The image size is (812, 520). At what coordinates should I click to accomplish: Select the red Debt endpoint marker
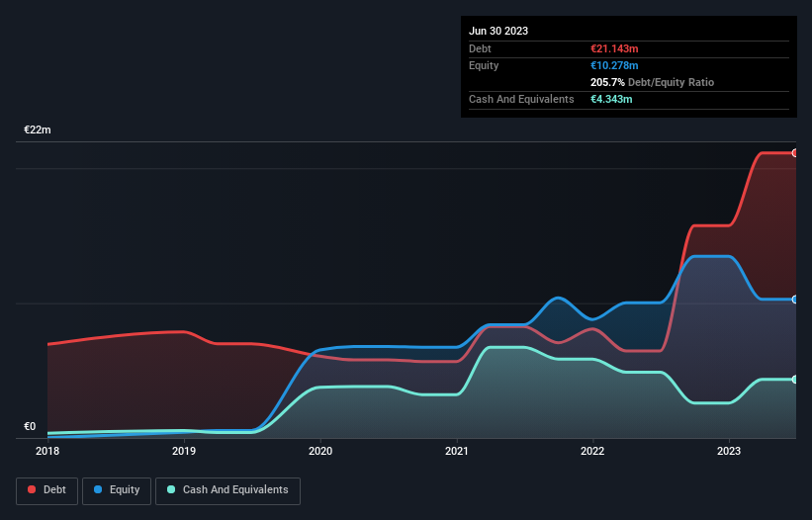pos(795,153)
